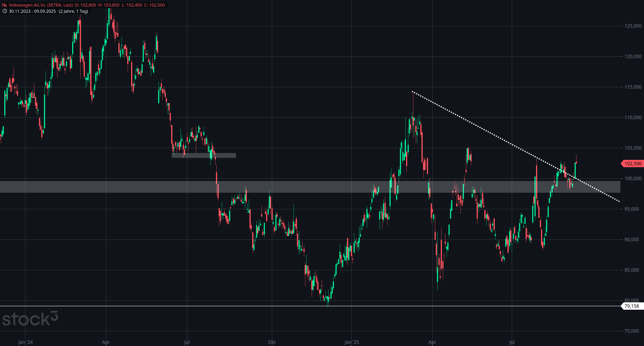Click the red 102,500 current price tag

(x=632, y=164)
